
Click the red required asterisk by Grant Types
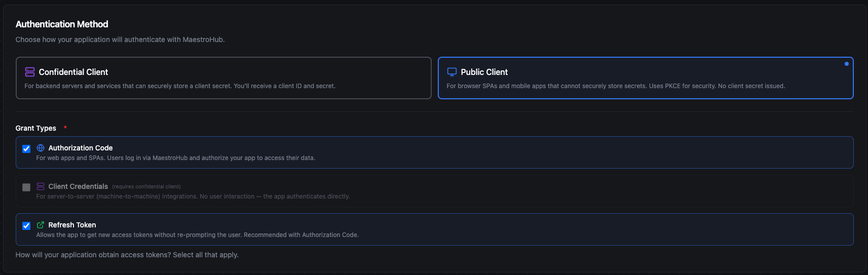click(65, 127)
